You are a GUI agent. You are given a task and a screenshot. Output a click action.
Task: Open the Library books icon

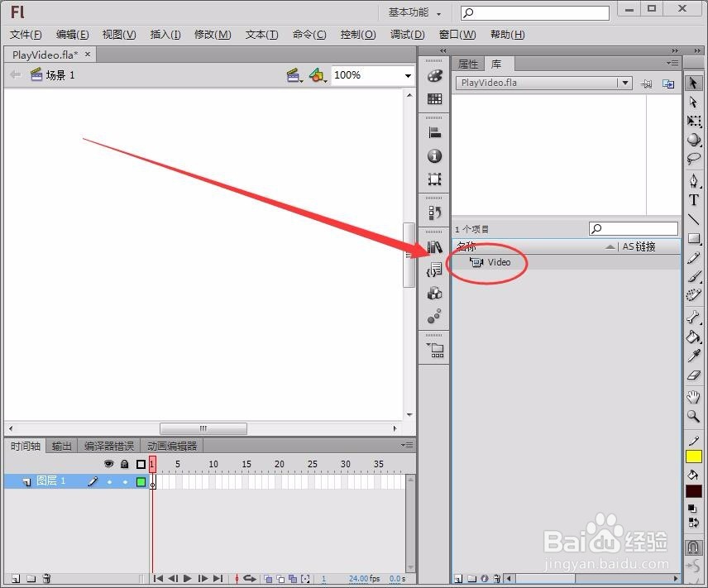click(434, 246)
